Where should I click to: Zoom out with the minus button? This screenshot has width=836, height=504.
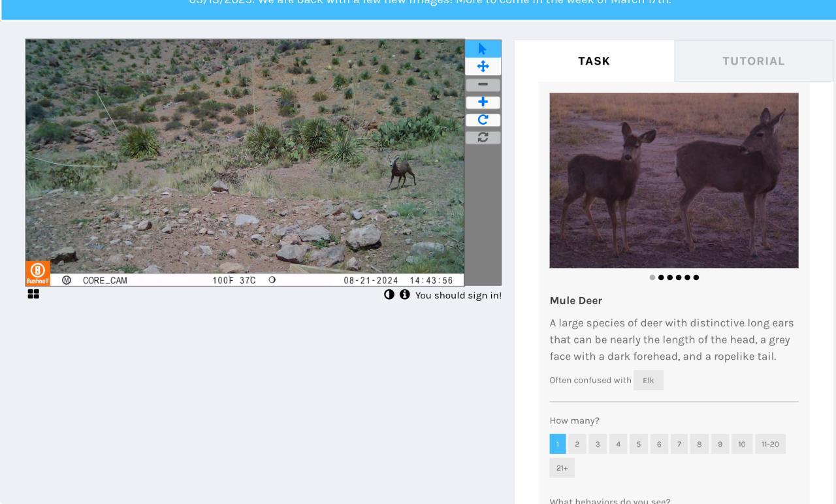pos(483,85)
